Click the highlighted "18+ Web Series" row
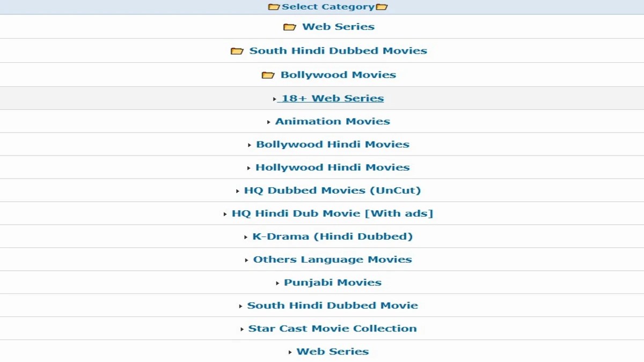Image resolution: width=644 pixels, height=362 pixels. pyautogui.click(x=334, y=98)
